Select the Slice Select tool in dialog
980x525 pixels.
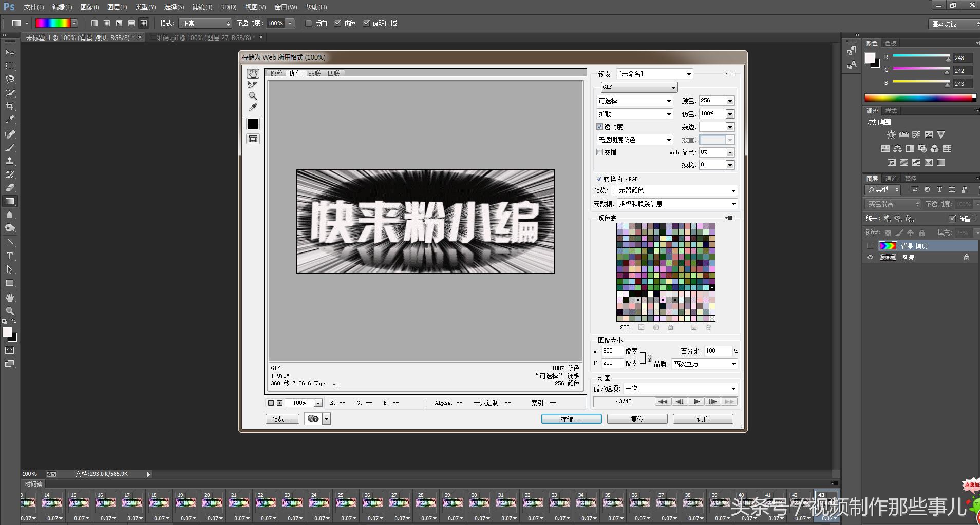pyautogui.click(x=253, y=85)
